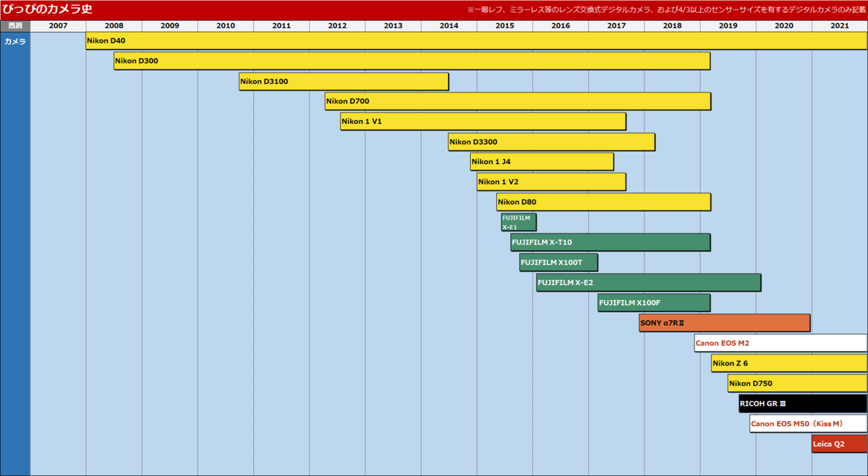Select the FUJIFILM X-E1 bar
Viewport: 868px width, 476px height.
tap(519, 222)
